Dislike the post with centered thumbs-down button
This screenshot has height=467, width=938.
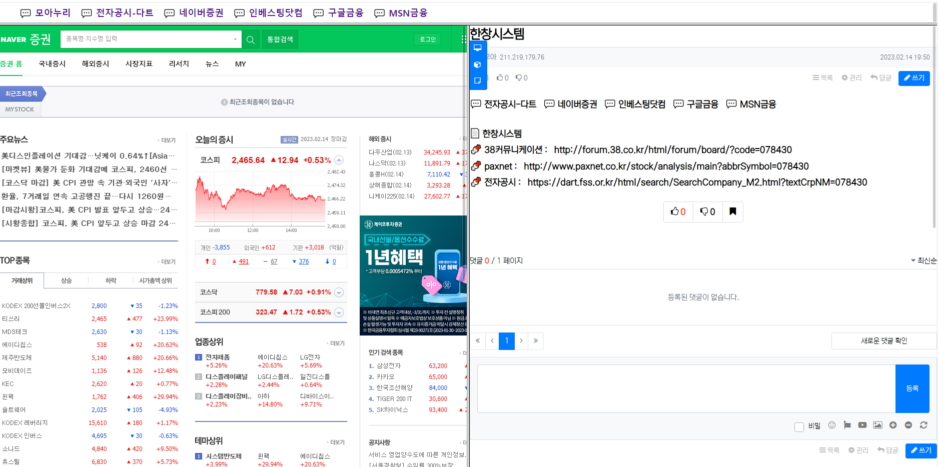click(708, 212)
